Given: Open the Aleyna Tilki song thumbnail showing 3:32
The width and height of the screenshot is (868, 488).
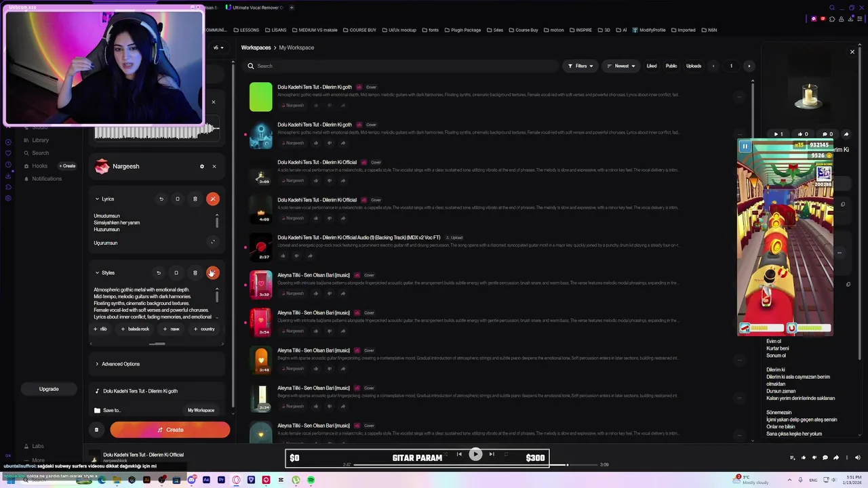Looking at the screenshot, I should tap(261, 285).
